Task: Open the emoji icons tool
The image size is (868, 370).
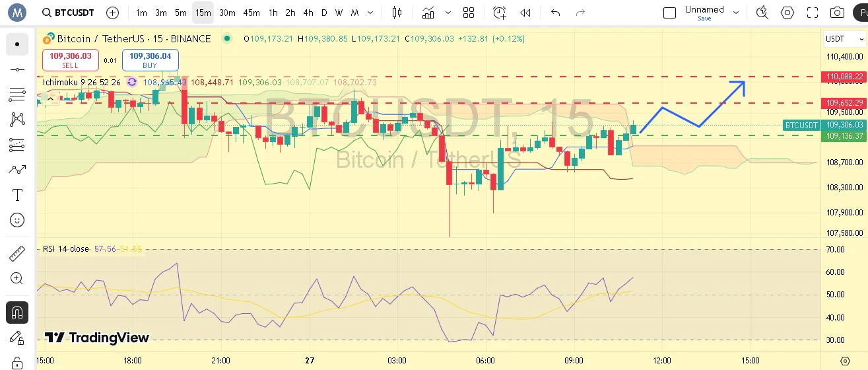Action: click(17, 220)
